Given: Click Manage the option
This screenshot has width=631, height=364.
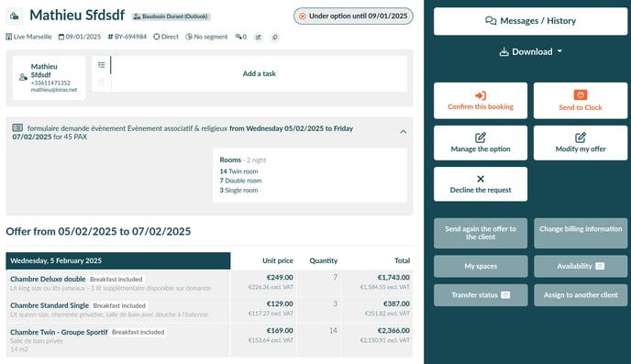Looking at the screenshot, I should click(481, 143).
